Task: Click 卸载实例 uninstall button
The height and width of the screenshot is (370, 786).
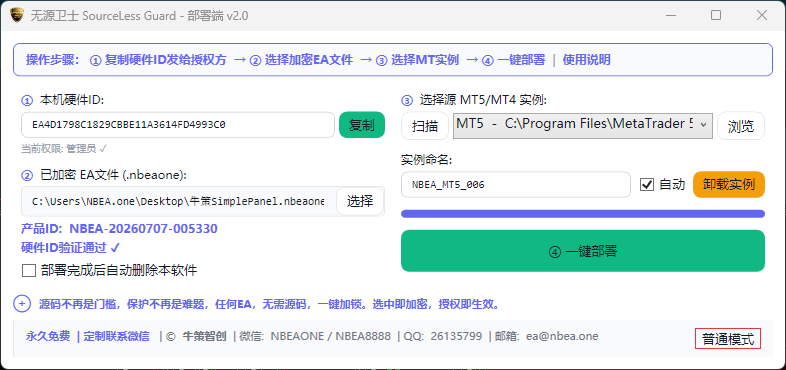Action: tap(729, 184)
